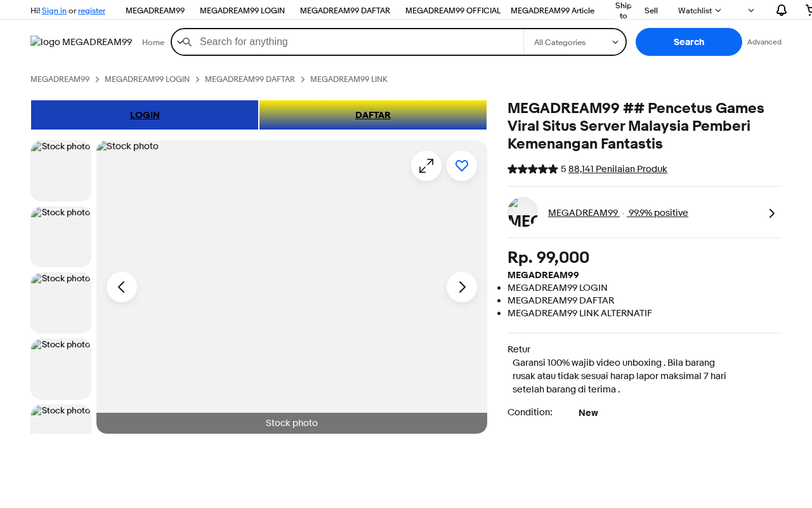Open MEGADREAM99 Article menu item
Image resolution: width=812 pixels, height=508 pixels.
click(x=553, y=10)
